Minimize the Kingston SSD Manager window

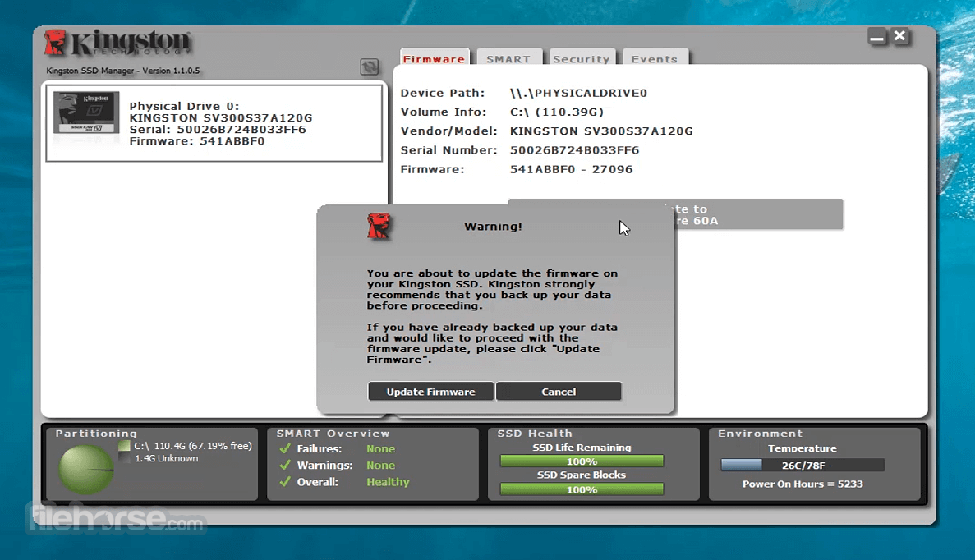coord(876,37)
